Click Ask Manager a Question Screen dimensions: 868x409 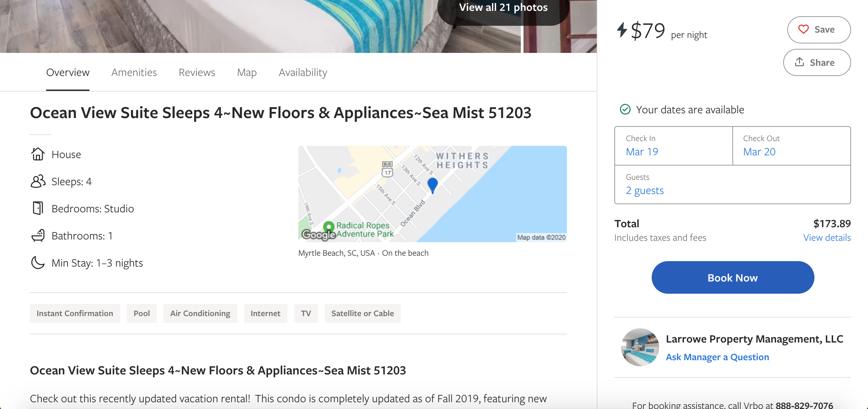[717, 357]
